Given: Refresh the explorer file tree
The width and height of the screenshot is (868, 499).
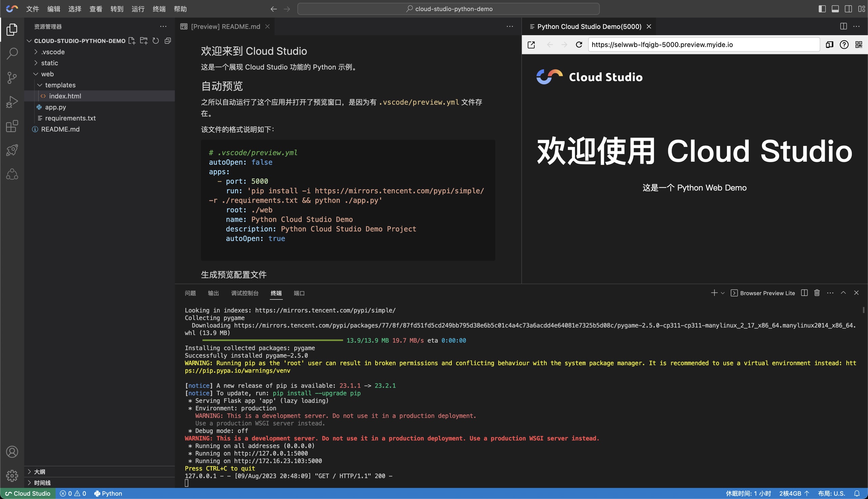Looking at the screenshot, I should [x=156, y=41].
